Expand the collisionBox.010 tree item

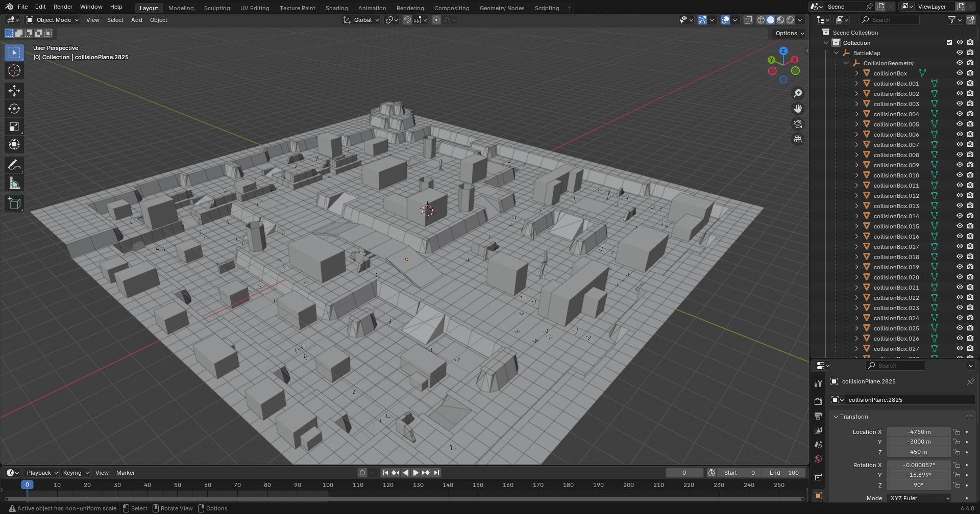tap(856, 175)
